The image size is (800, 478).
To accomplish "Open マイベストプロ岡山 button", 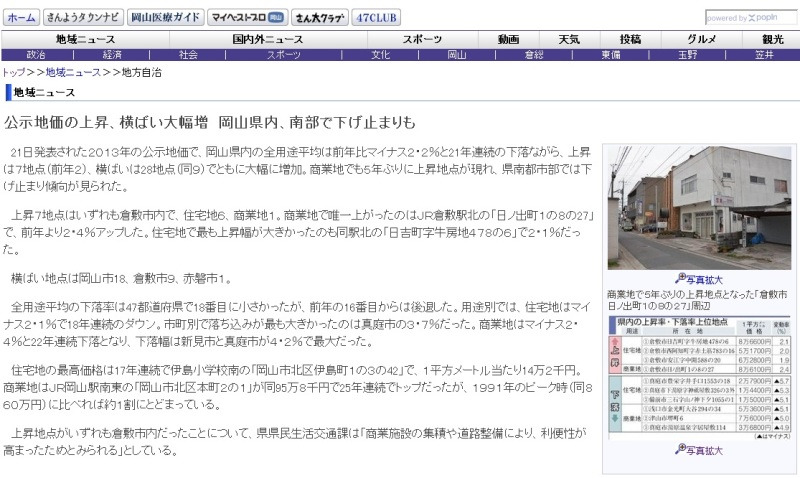I will [x=247, y=17].
